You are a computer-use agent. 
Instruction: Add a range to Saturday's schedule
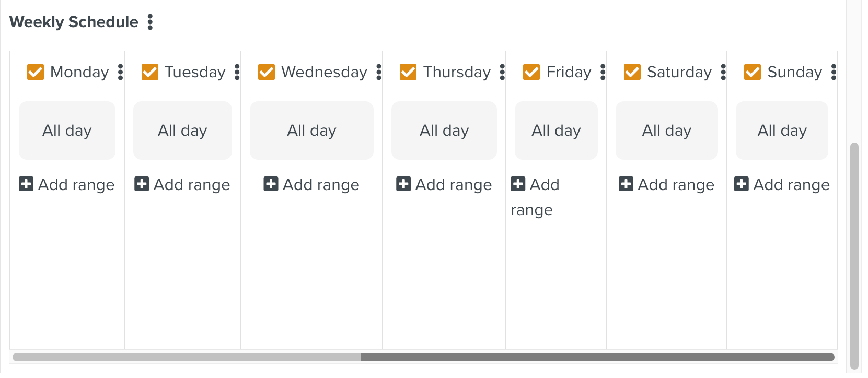point(667,185)
